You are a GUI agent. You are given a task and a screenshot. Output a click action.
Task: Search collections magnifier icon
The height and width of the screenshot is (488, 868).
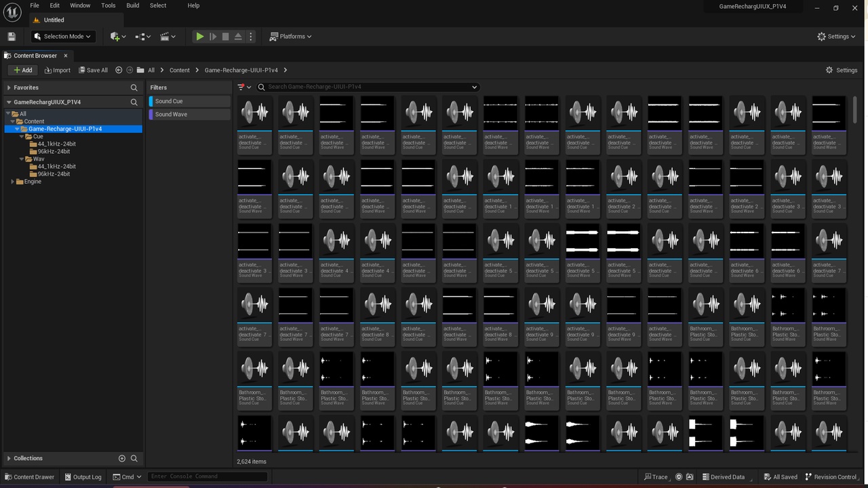134,458
